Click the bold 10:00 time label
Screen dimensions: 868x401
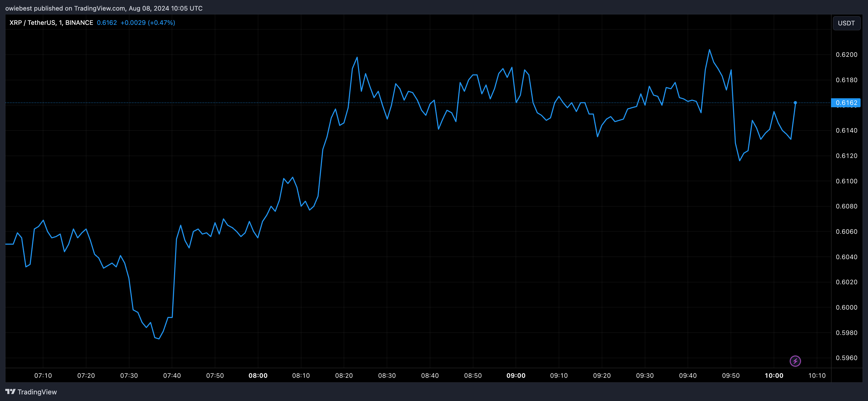tap(774, 375)
